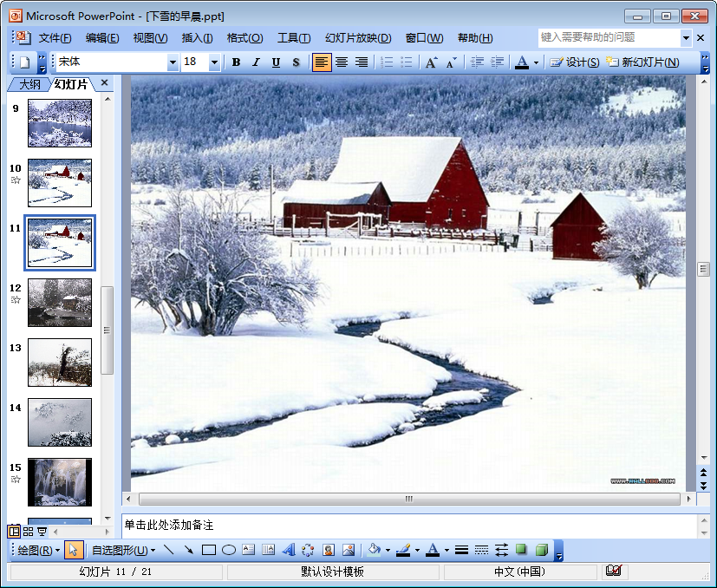Image resolution: width=717 pixels, height=588 pixels.
Task: Toggle text Shadow formatting
Action: [296, 62]
